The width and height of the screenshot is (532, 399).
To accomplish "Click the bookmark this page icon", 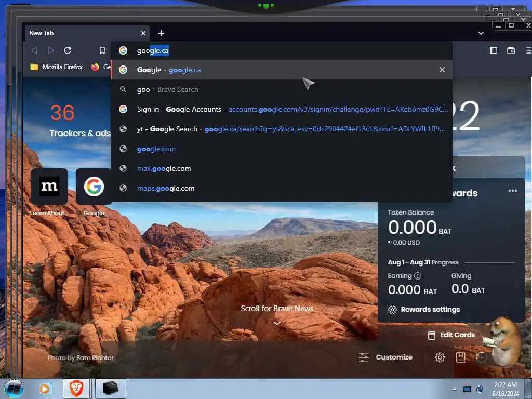I will [x=102, y=50].
